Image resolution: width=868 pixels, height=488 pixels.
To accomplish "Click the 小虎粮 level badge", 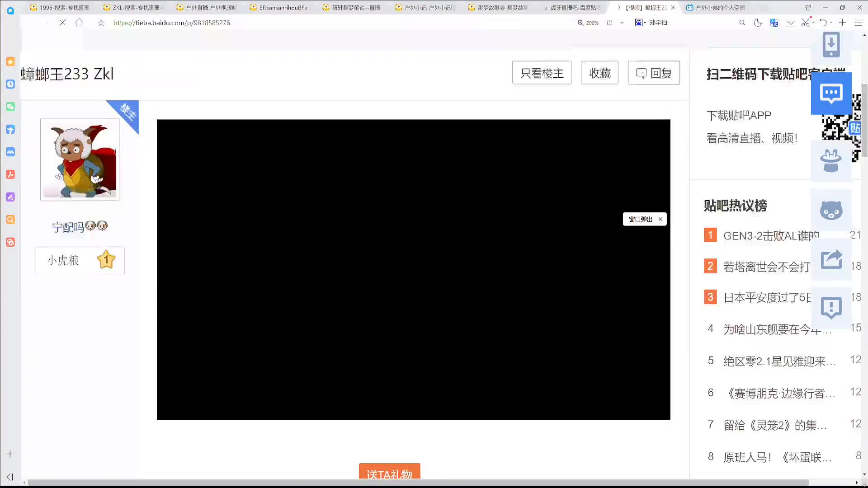I will pos(80,260).
